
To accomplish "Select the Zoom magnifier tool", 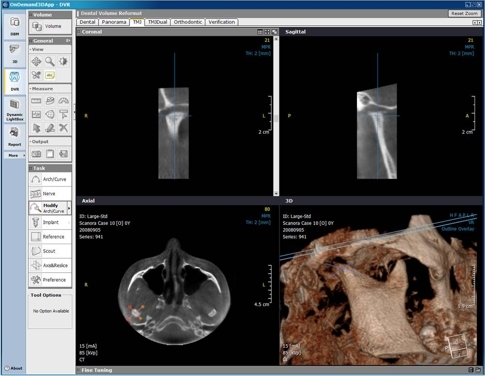I will click(50, 61).
